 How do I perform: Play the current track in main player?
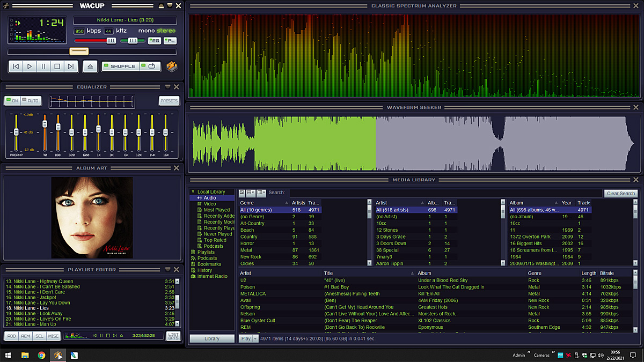pos(30,67)
